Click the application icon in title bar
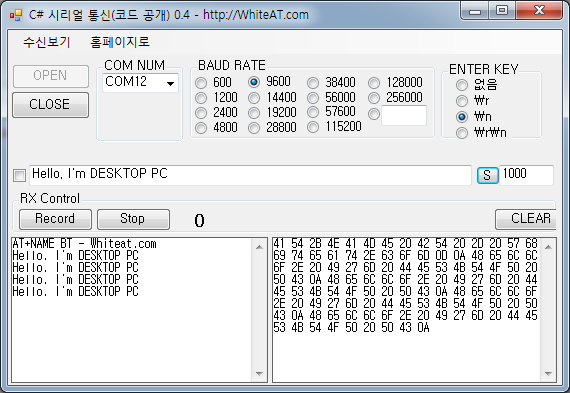The width and height of the screenshot is (570, 393). tap(16, 15)
